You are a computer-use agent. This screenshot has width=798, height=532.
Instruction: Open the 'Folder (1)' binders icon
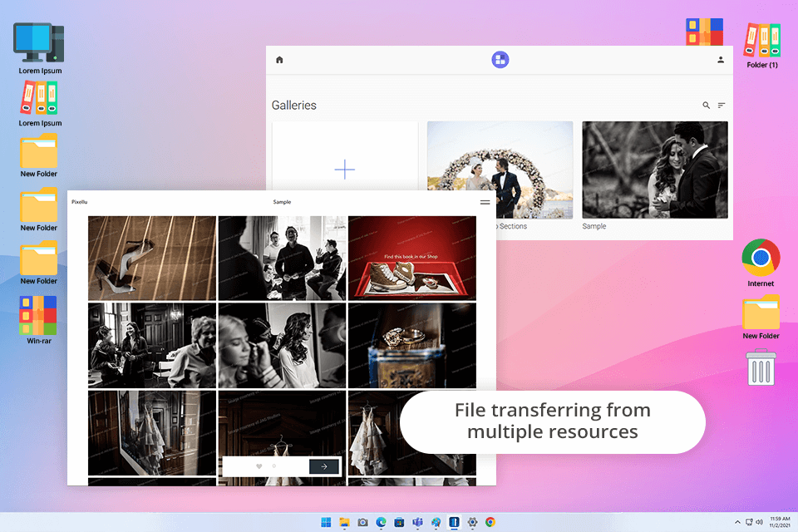point(762,46)
